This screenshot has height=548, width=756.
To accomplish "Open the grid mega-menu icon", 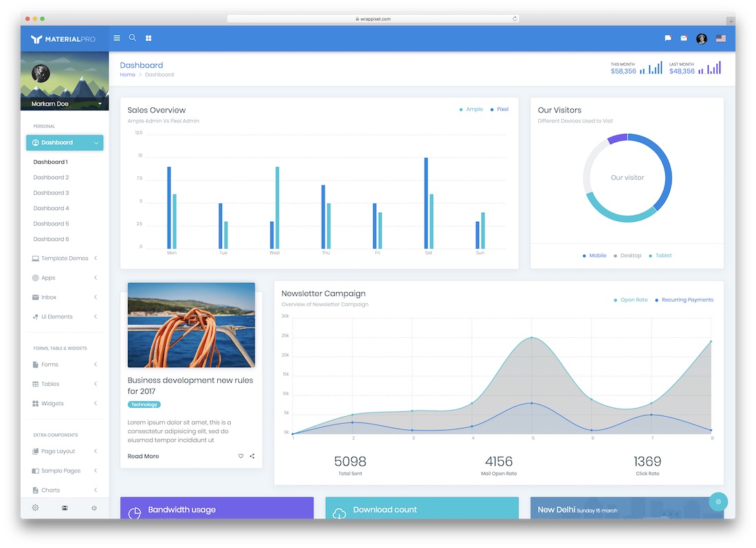I will [x=148, y=38].
